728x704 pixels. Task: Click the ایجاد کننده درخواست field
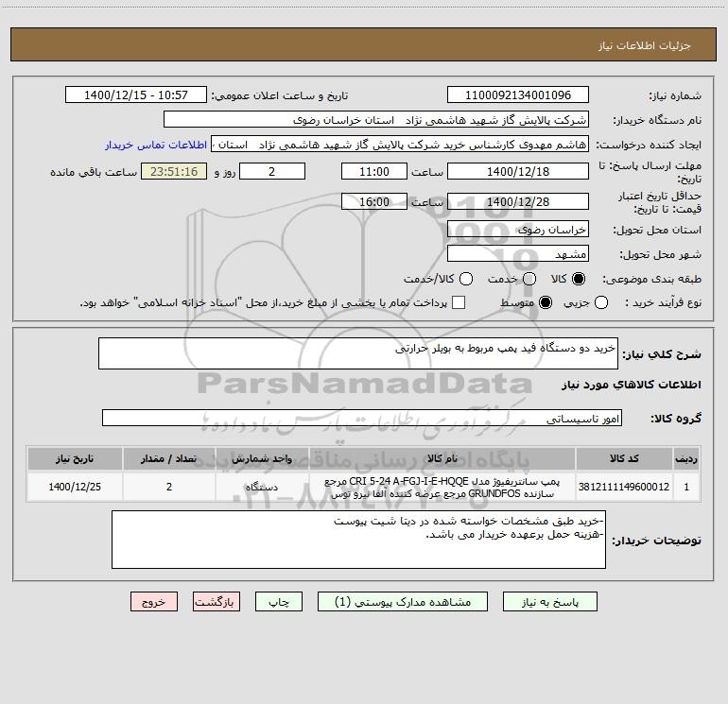(x=400, y=144)
